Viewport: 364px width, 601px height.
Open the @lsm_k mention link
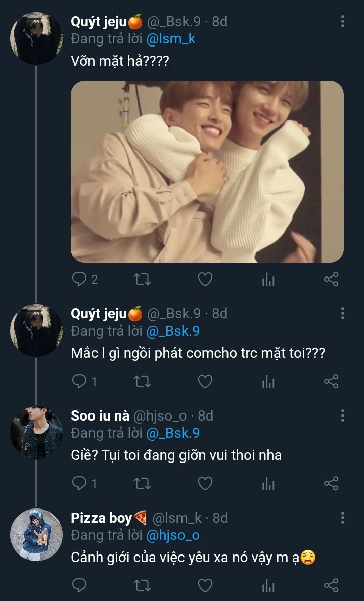click(171, 39)
